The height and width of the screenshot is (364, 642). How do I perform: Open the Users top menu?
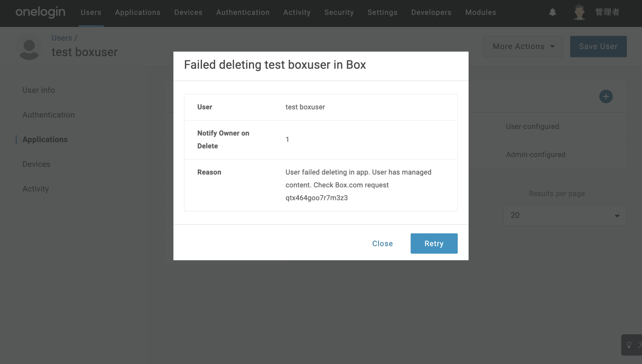coord(91,12)
